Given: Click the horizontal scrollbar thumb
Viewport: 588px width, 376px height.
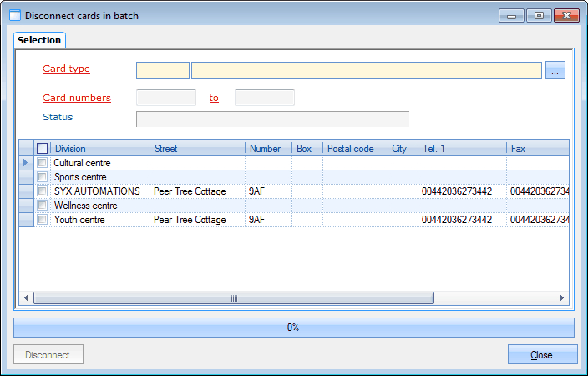Looking at the screenshot, I should click(234, 298).
